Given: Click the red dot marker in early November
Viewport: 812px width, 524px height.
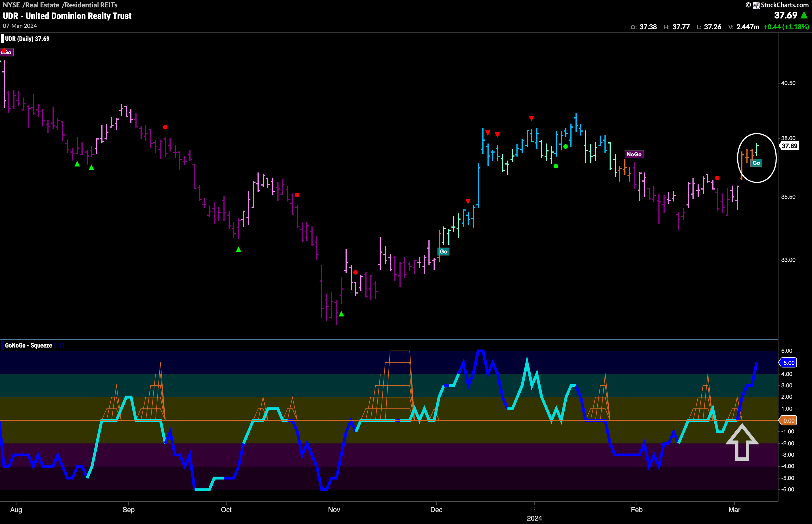Looking at the screenshot, I should point(355,272).
